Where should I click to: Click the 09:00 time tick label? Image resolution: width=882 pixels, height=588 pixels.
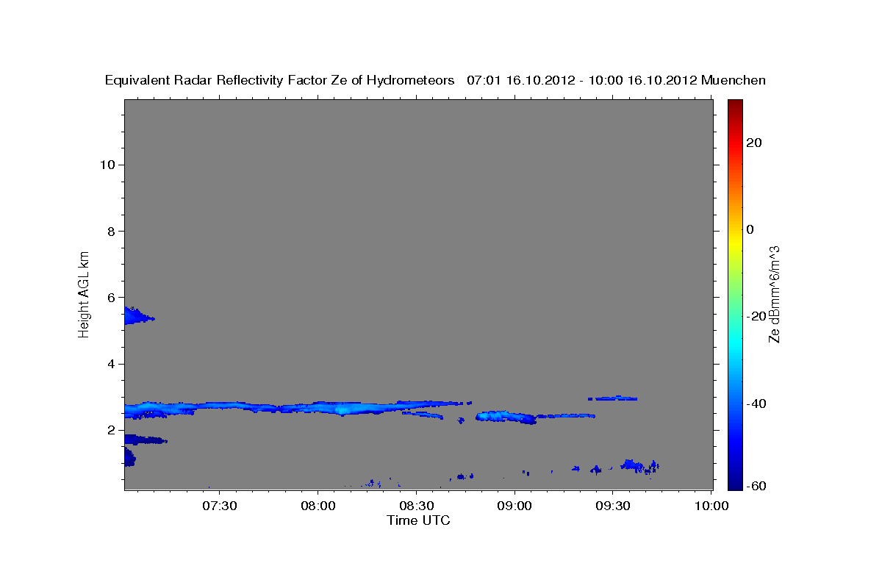tap(514, 506)
